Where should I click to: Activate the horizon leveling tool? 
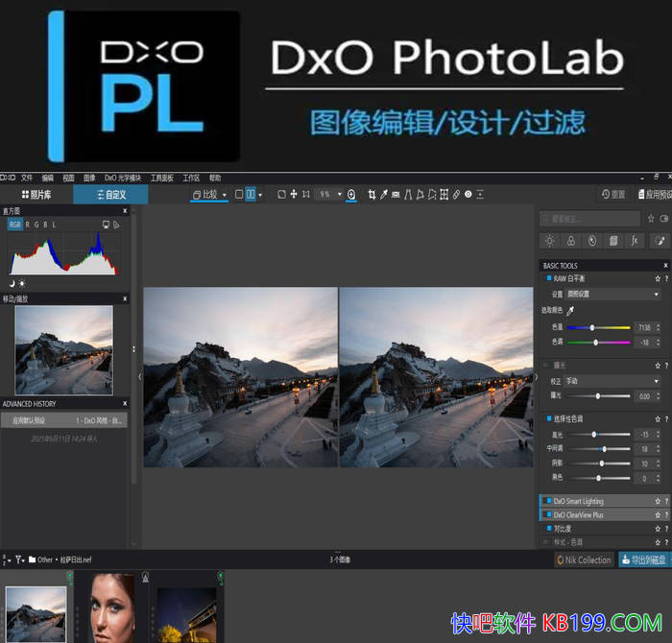396,195
